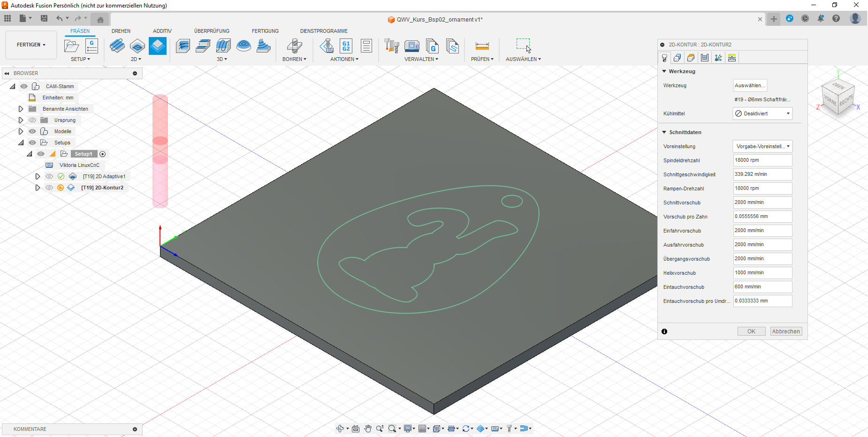The height and width of the screenshot is (437, 868).
Task: Open the G1 G2 post process icon
Action: pos(346,46)
